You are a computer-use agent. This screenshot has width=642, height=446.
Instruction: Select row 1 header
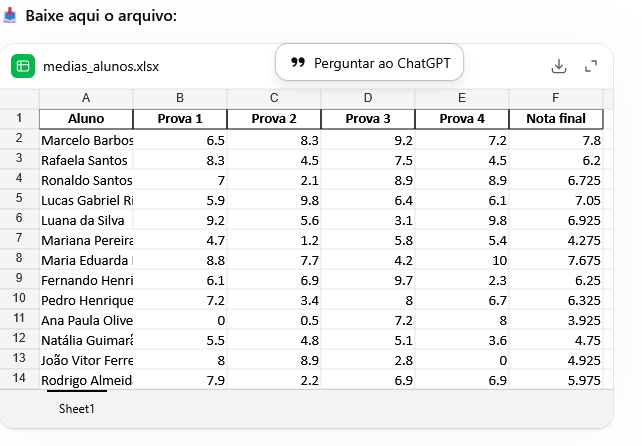[19, 118]
